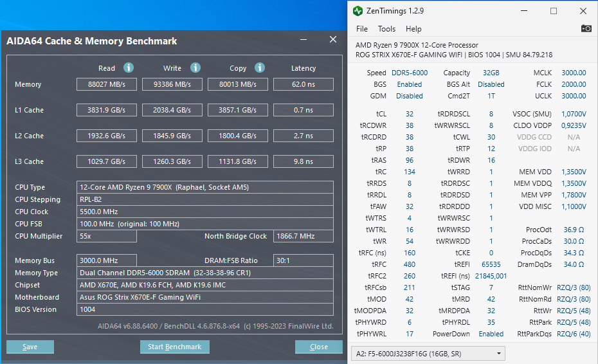This screenshot has height=364, width=598.
Task: Click the CPU Multiplier 55x field
Action: [106, 236]
